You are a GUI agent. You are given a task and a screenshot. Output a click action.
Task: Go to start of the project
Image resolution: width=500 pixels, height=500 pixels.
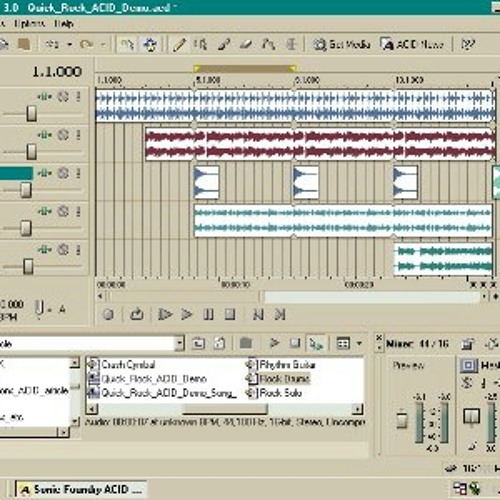tap(258, 314)
